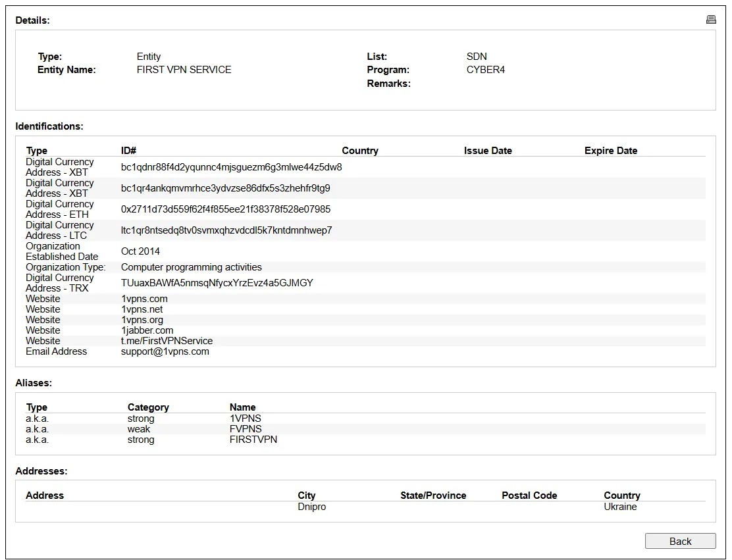Click the t.me/FirstVPNService entry
Image resolution: width=732 pixels, height=560 pixels.
pos(167,341)
